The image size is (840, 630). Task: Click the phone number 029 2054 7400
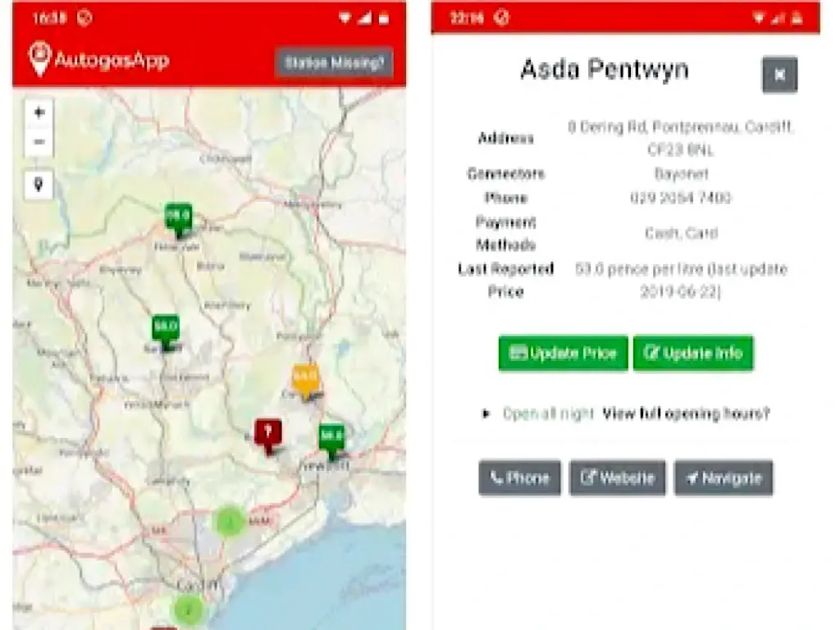(x=680, y=198)
